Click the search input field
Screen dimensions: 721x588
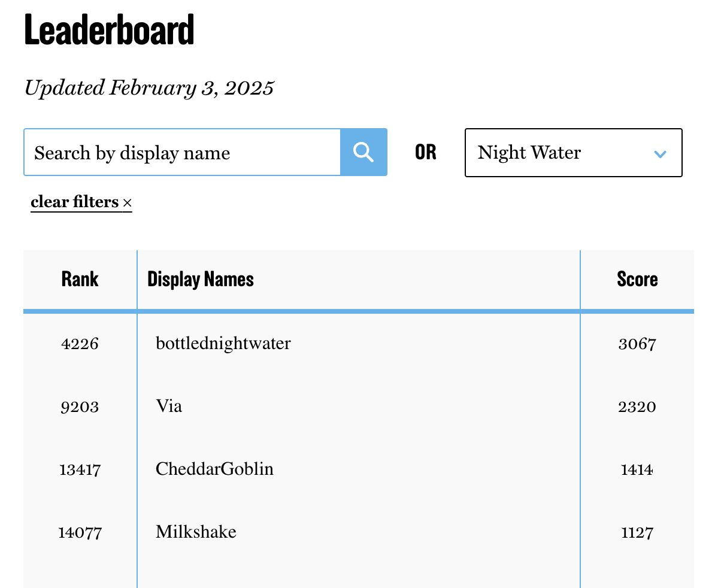tap(180, 152)
